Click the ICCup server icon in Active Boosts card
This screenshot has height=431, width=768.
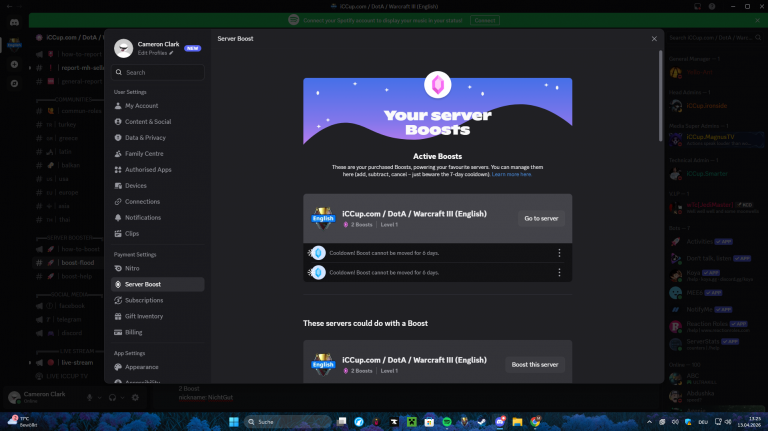point(323,218)
